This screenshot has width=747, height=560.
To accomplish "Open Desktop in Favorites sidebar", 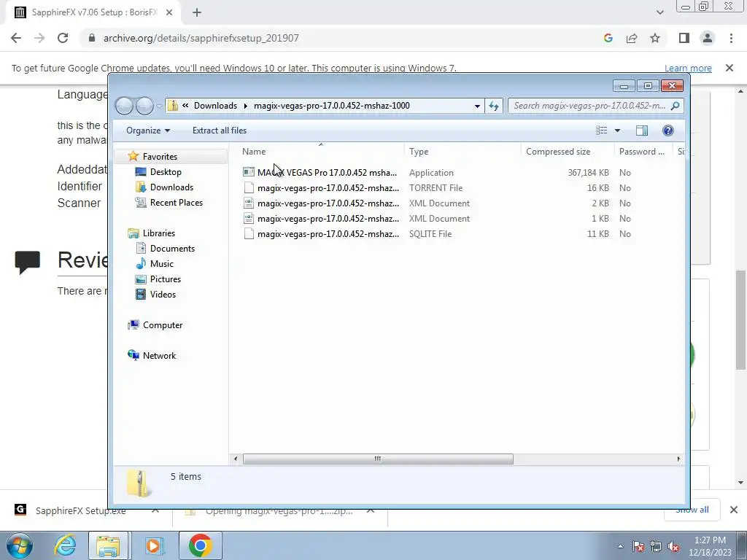I will 166,172.
